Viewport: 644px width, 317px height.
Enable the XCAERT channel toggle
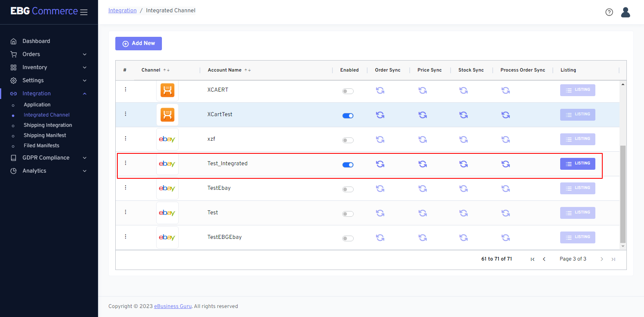pyautogui.click(x=348, y=91)
